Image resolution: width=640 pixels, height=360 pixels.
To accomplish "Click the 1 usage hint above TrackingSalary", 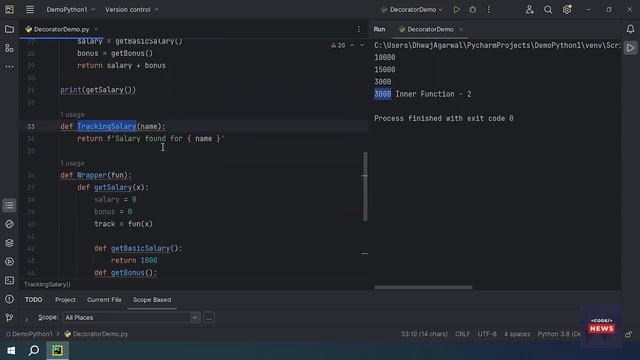I will pyautogui.click(x=72, y=115).
